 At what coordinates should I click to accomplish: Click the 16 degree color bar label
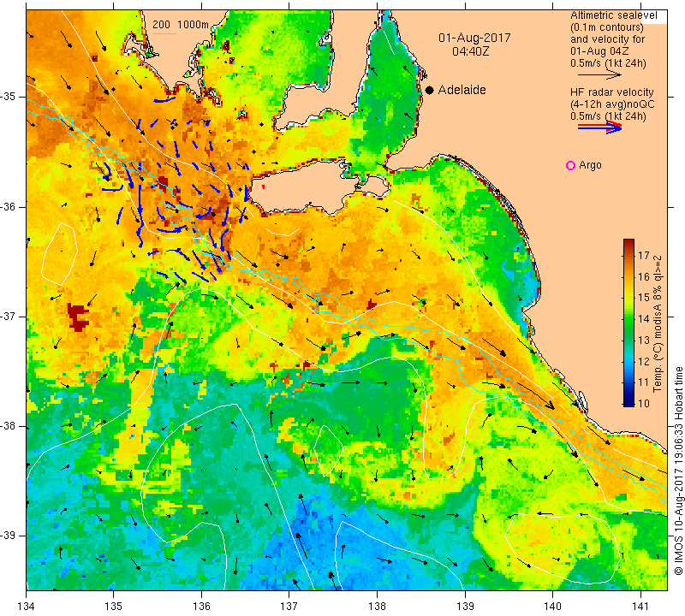click(644, 277)
